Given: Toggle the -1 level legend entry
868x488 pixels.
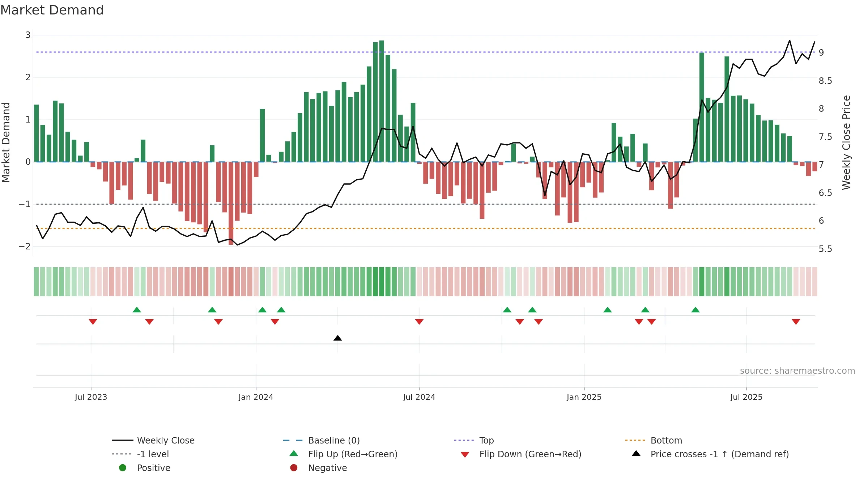Looking at the screenshot, I should coord(140,454).
